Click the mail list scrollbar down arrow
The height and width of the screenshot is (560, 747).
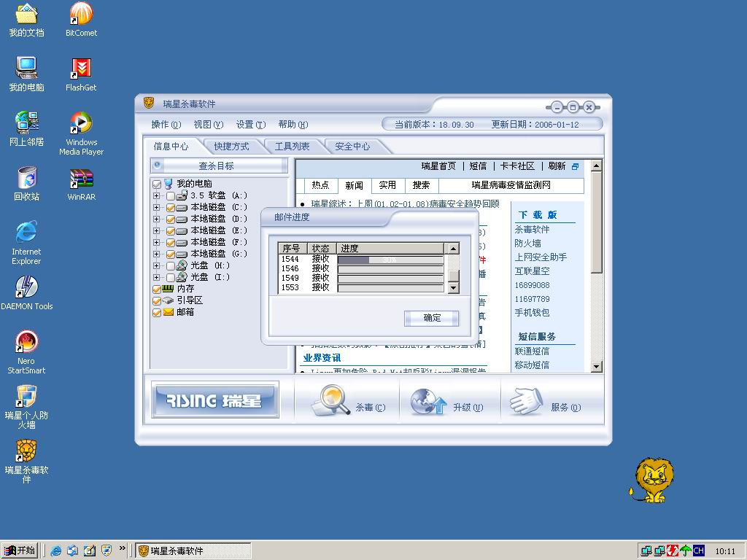454,288
